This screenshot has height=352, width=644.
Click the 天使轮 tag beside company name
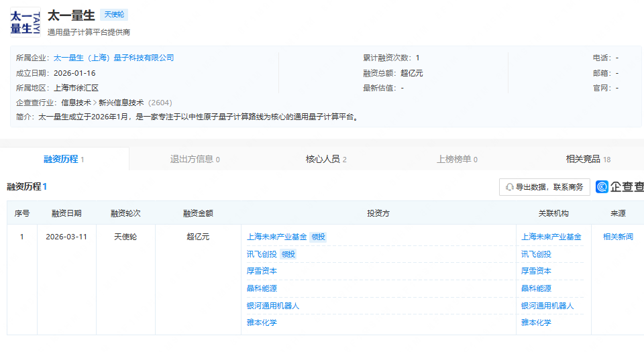click(114, 14)
